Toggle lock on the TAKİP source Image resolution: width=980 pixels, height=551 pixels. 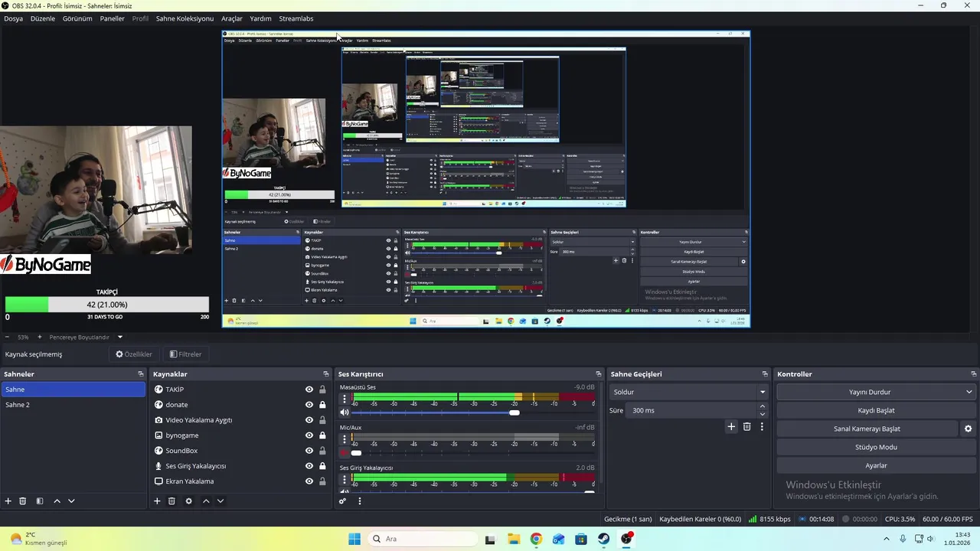pos(322,390)
